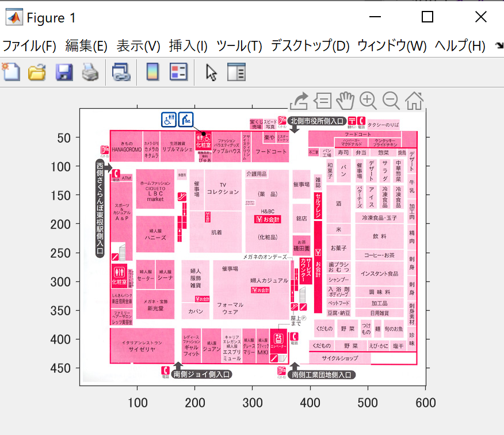Click the タクシーのりば label
The height and width of the screenshot is (435, 504).
pyautogui.click(x=383, y=125)
